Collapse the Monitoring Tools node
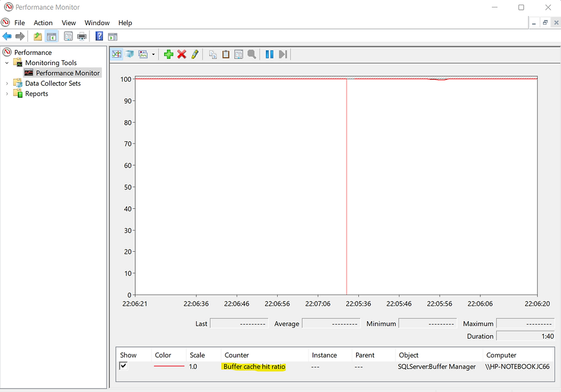561x392 pixels. click(x=7, y=63)
